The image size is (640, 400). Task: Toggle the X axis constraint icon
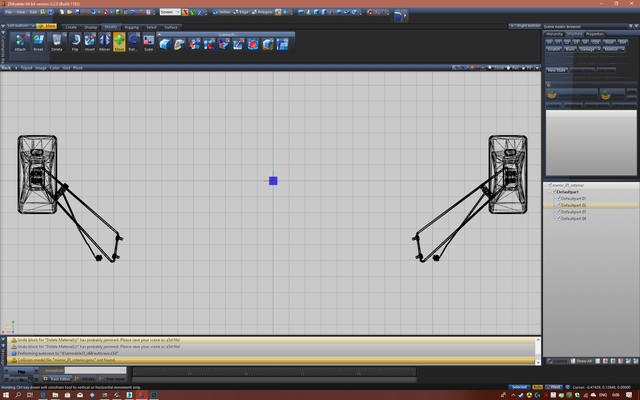[x=185, y=12]
